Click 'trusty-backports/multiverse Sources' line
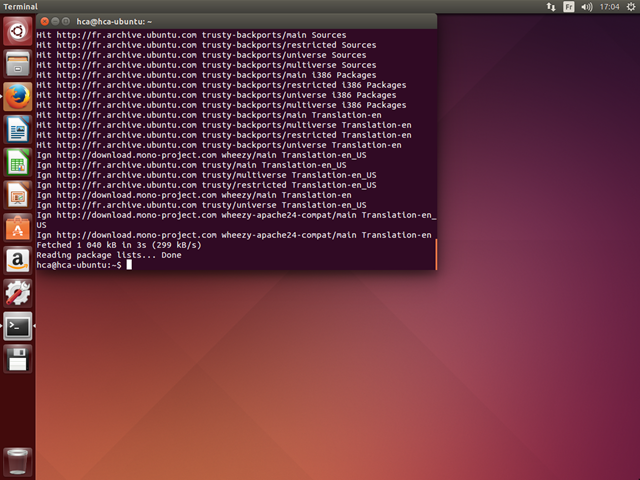The height and width of the screenshot is (480, 640). [x=206, y=65]
